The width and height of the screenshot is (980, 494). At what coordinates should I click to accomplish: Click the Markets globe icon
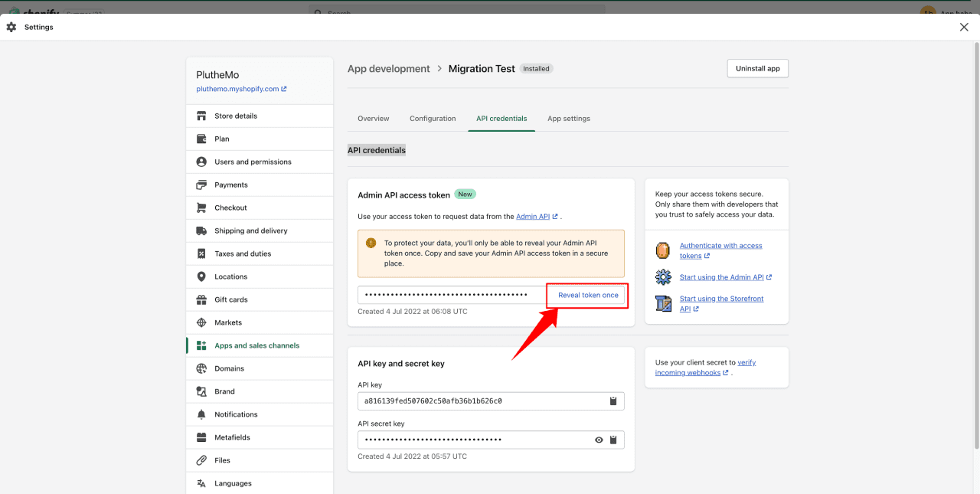click(x=201, y=322)
